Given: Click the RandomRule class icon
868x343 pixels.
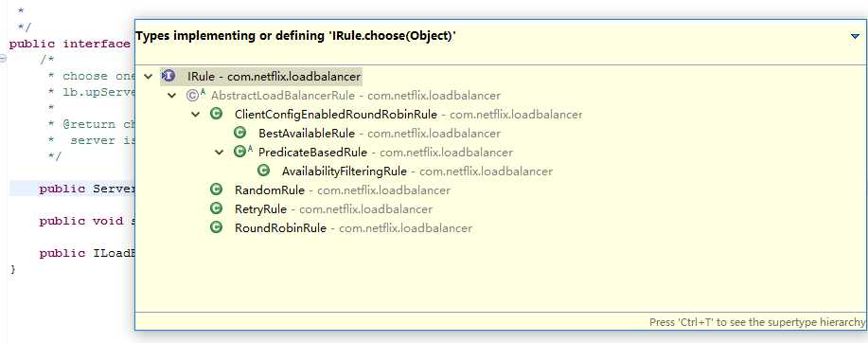Looking at the screenshot, I should (x=217, y=190).
